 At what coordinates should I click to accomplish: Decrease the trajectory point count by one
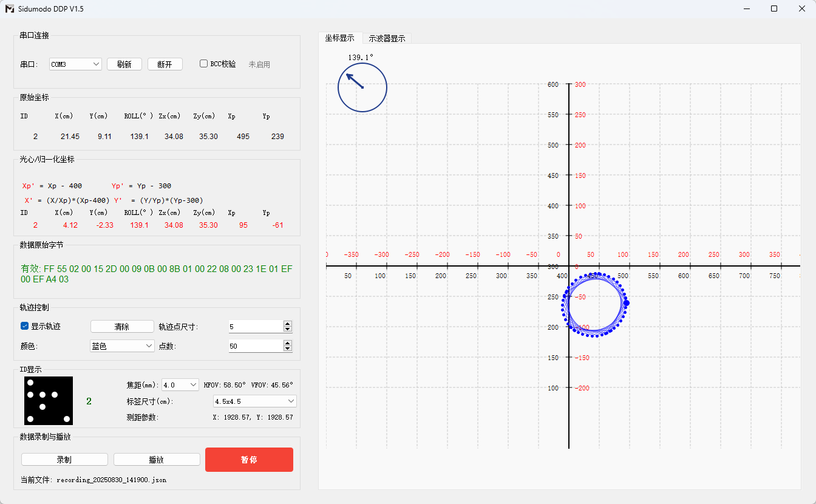click(288, 349)
